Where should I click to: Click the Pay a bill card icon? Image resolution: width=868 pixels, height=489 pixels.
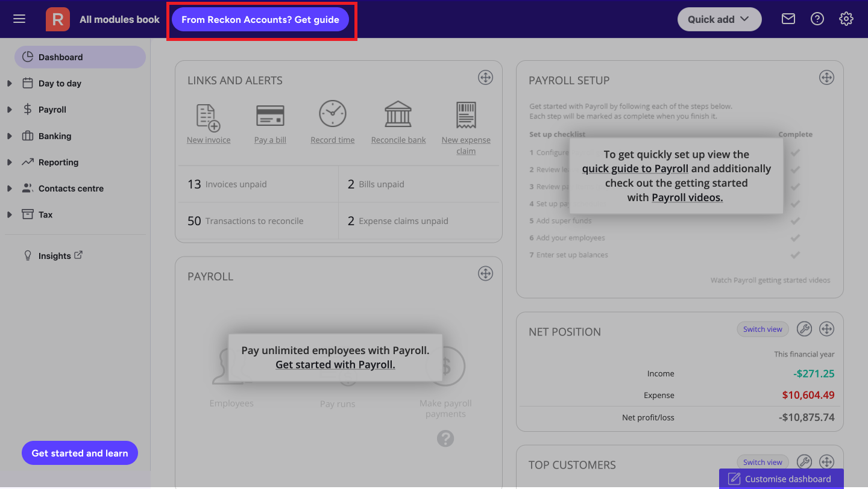[270, 115]
